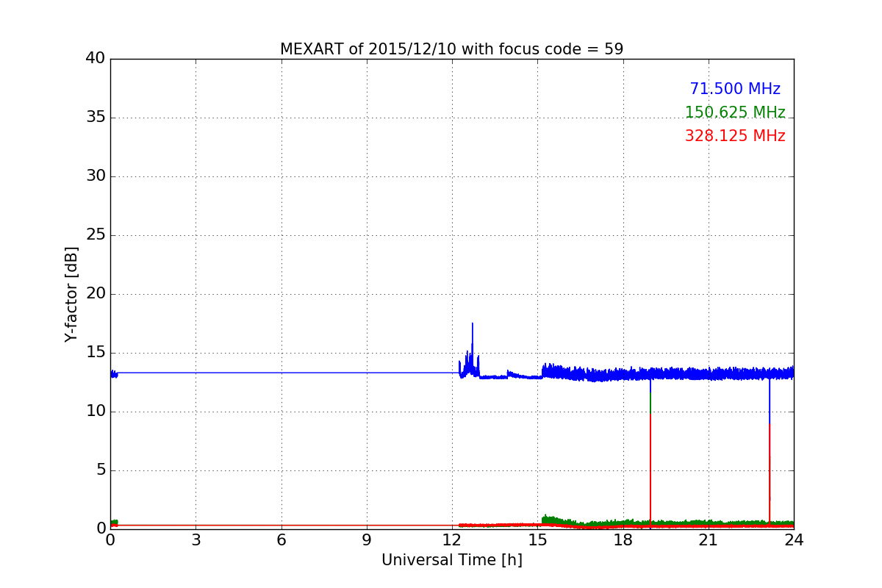This screenshot has width=882, height=588.
Task: Click the y-axis tick label 15
Action: click(96, 353)
